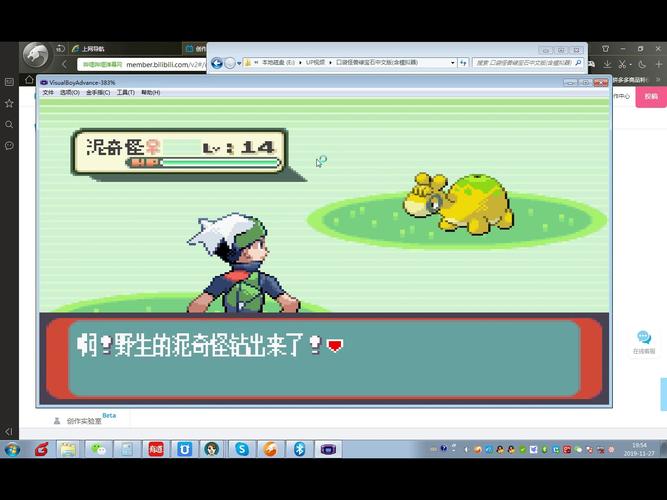Open the file explorer taskbar icon
The width and height of the screenshot is (667, 500).
click(68, 449)
